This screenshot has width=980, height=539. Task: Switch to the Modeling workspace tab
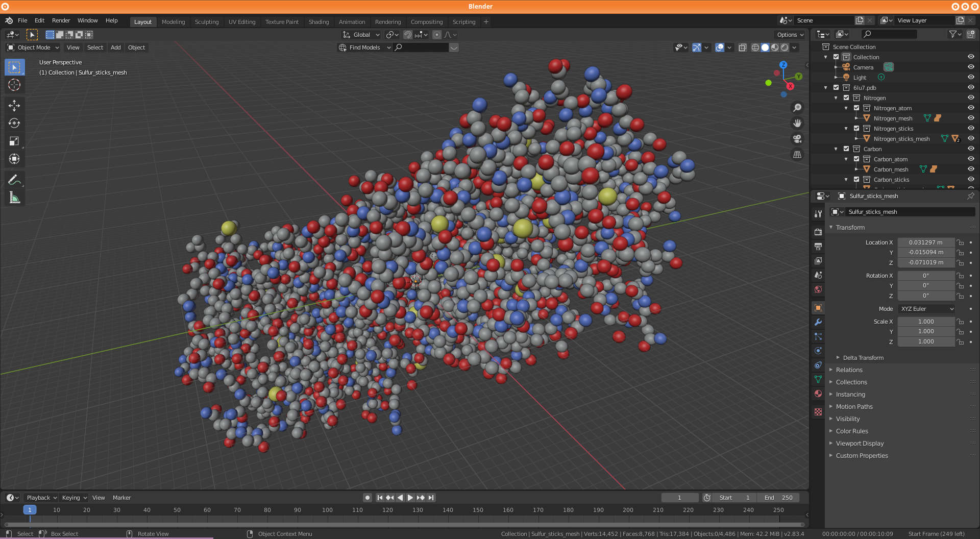click(173, 22)
